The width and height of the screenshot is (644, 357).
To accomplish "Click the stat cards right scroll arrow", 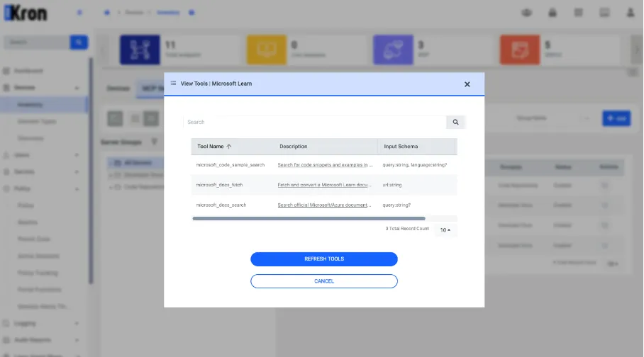I will 637,50.
